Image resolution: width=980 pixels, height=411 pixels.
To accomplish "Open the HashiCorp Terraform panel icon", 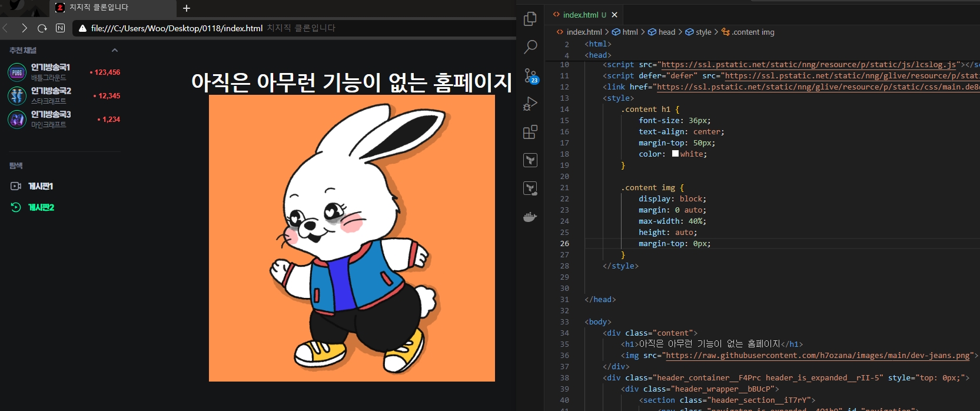I will pyautogui.click(x=530, y=160).
